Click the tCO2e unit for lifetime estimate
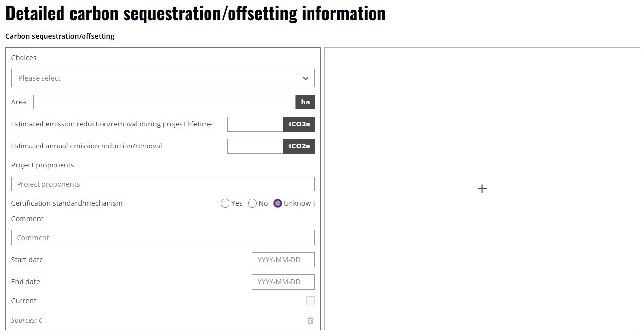The image size is (644, 334). [x=299, y=124]
